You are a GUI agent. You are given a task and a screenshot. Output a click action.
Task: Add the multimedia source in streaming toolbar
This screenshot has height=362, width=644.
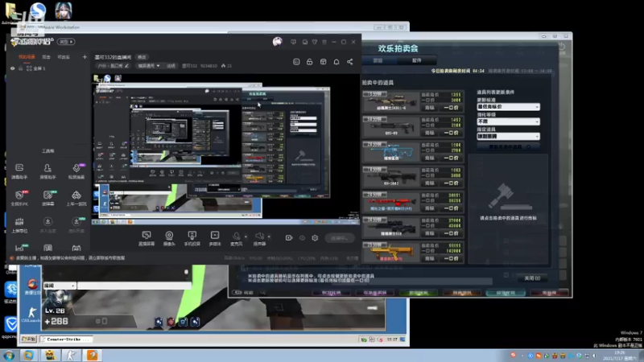(x=215, y=238)
